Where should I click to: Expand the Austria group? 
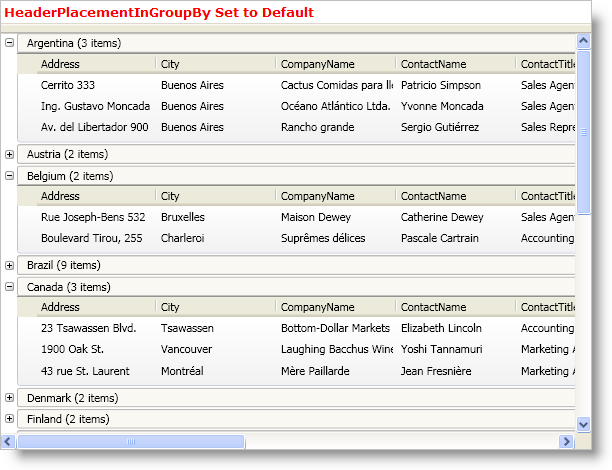point(10,154)
